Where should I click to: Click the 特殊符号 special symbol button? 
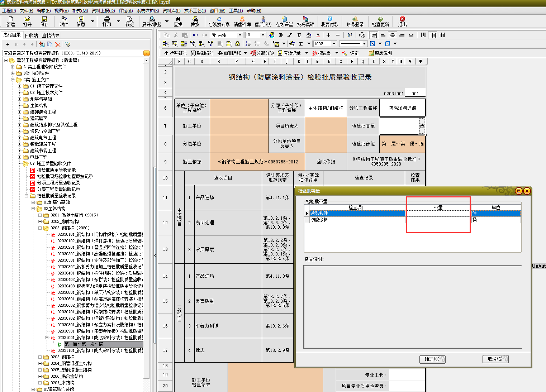(x=175, y=53)
